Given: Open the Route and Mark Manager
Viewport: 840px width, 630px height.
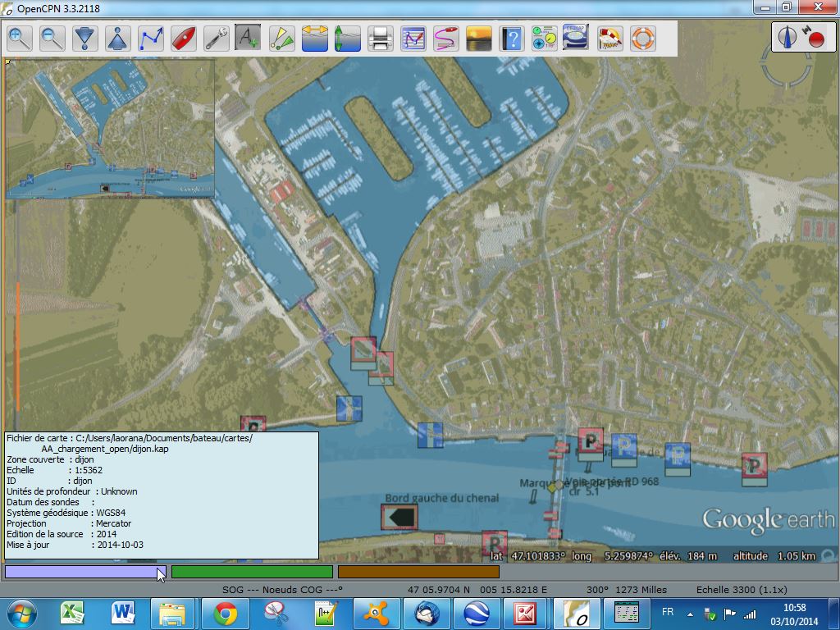Looking at the screenshot, I should pyautogui.click(x=413, y=39).
